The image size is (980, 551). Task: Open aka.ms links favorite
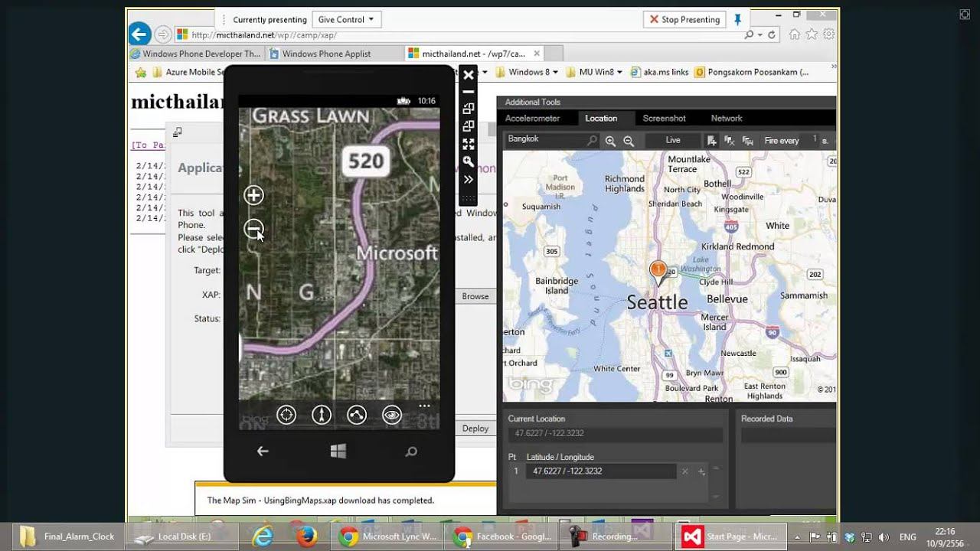point(659,73)
